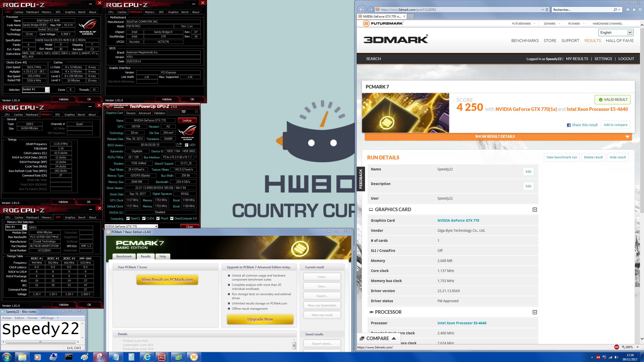
Task: Toggle the DirectCompute 5.0 checkbox
Action: coord(172,218)
